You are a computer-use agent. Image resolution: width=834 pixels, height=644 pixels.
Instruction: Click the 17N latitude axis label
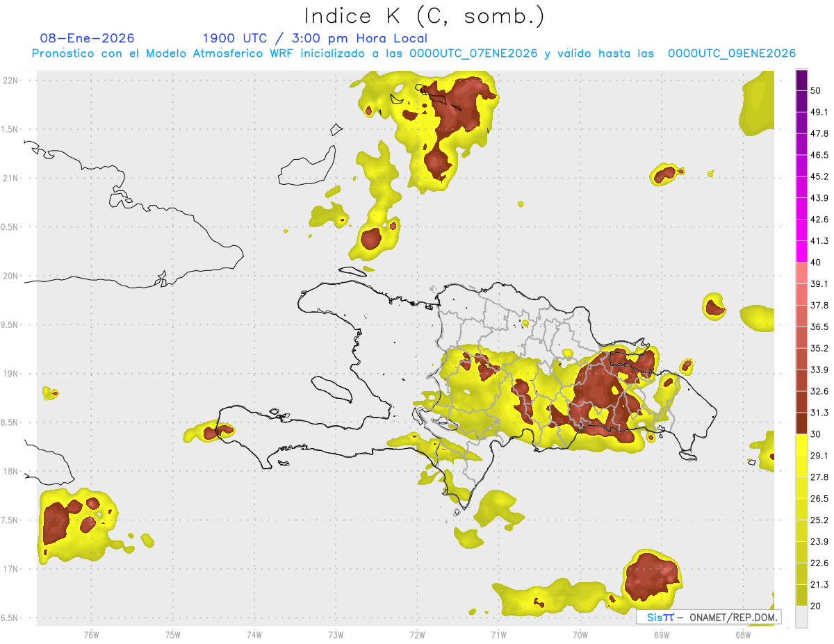pos(11,569)
